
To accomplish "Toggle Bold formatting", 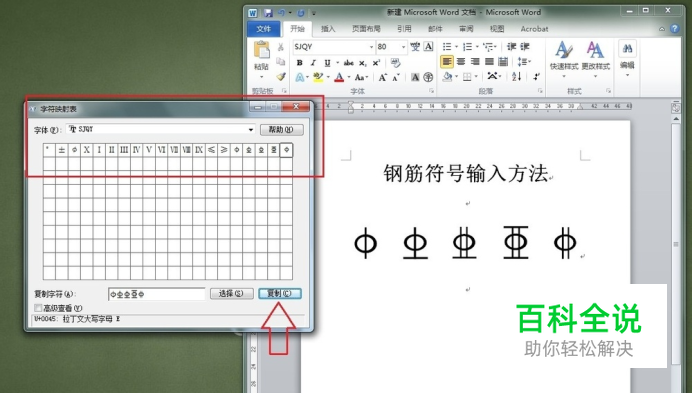I will pyautogui.click(x=300, y=63).
